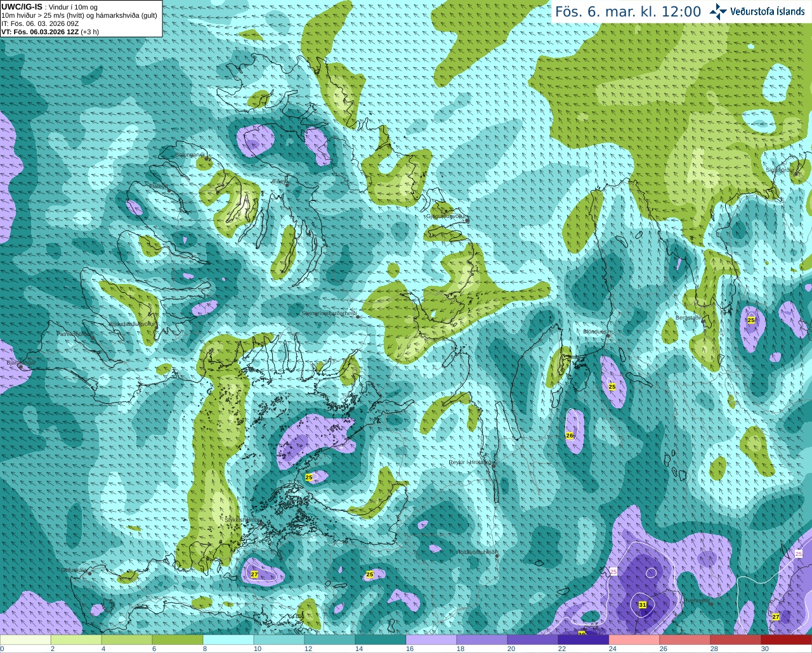812x653 pixels.
Task: Click the Flateyri station label
Action: (x=159, y=186)
